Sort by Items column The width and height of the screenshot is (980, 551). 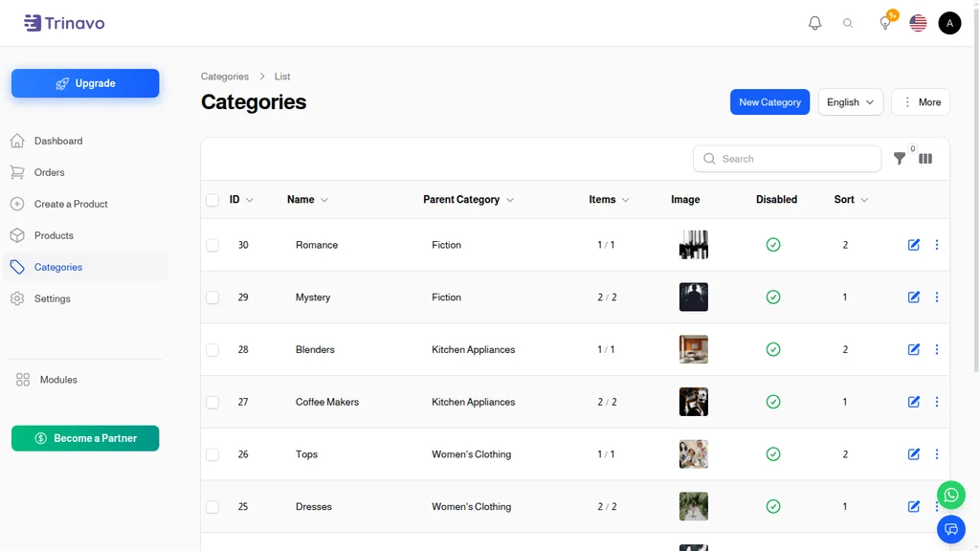click(x=609, y=199)
